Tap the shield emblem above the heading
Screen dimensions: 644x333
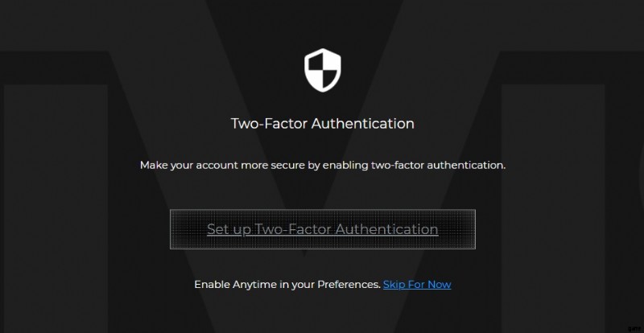[x=322, y=70]
